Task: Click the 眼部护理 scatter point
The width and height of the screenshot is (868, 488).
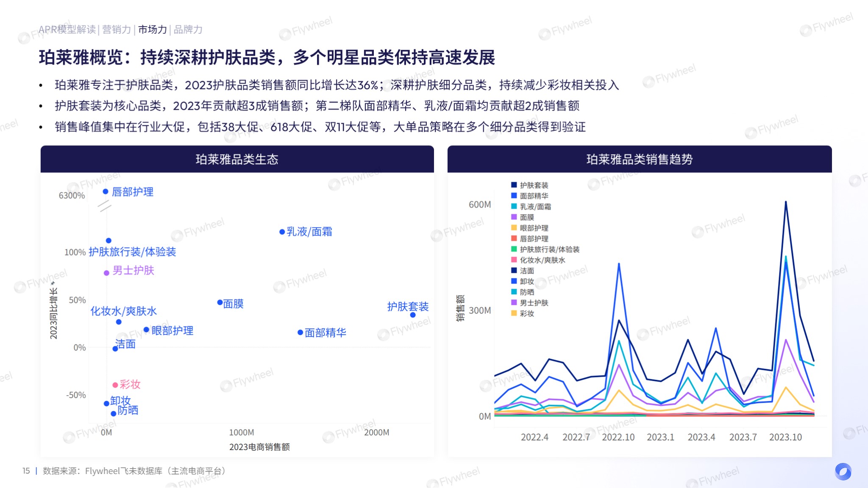Action: (146, 330)
